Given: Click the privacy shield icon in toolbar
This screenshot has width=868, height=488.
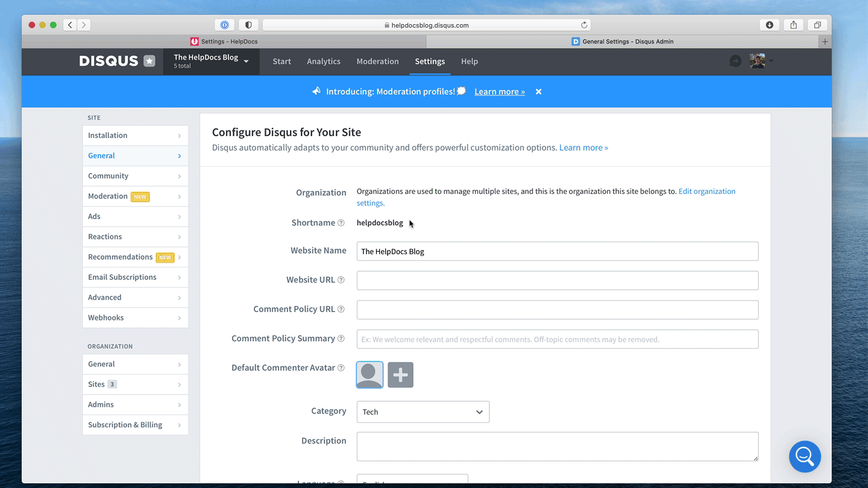Looking at the screenshot, I should (x=248, y=25).
